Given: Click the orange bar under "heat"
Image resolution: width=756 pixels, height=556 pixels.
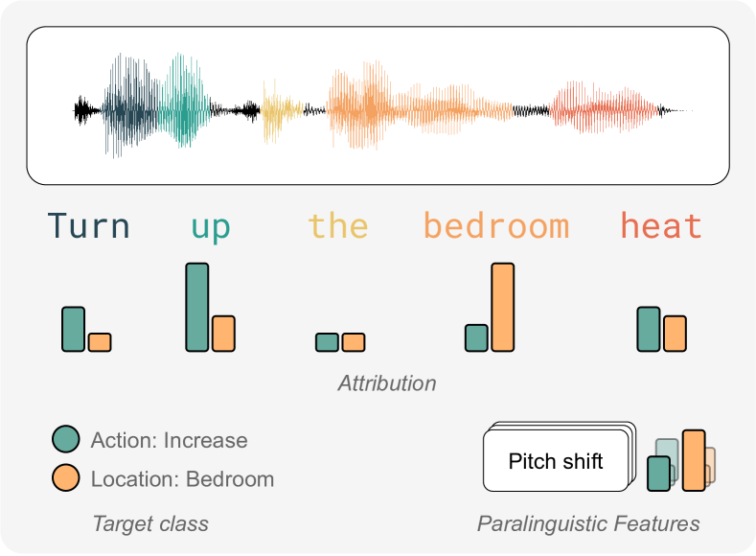Looking at the screenshot, I should pyautogui.click(x=675, y=334).
